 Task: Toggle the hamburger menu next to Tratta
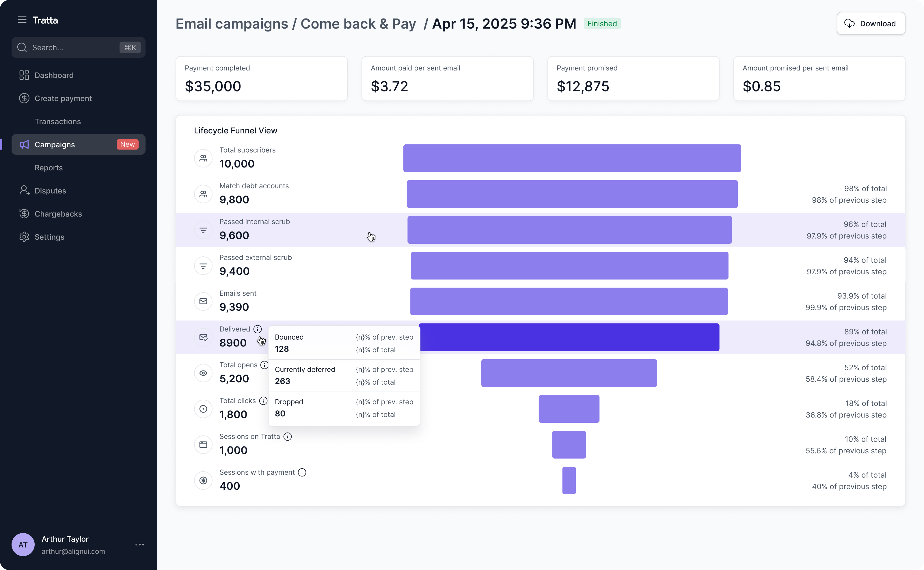[22, 20]
